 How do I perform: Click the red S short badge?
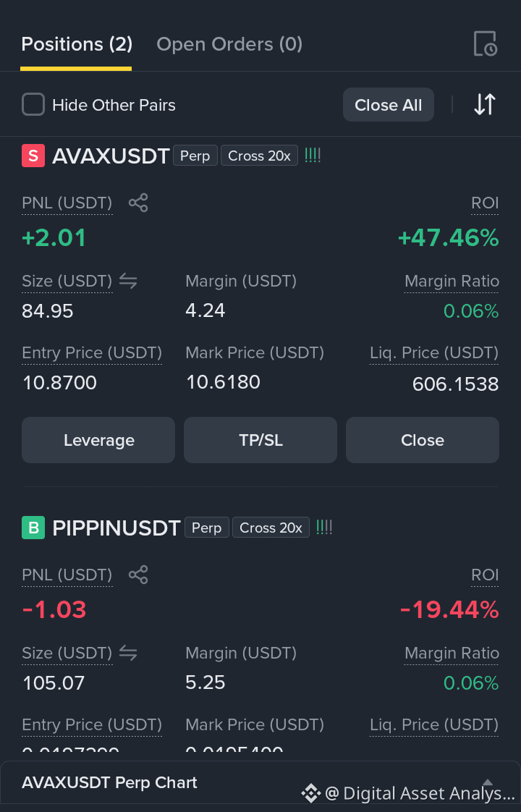pyautogui.click(x=33, y=156)
